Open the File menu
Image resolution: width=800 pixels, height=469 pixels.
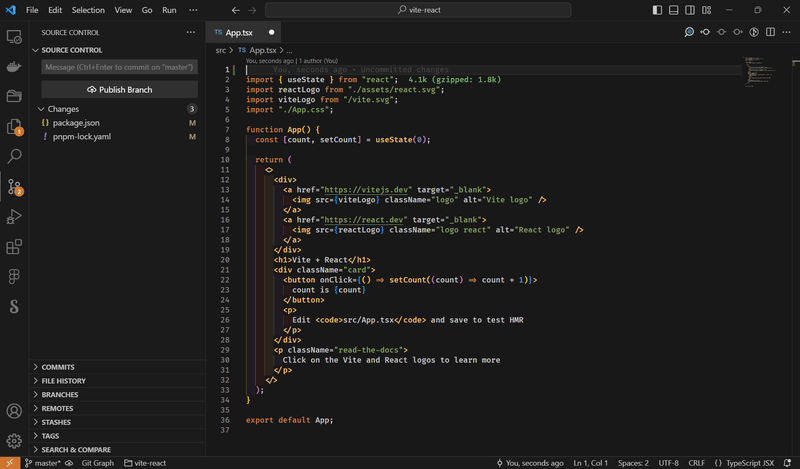click(x=32, y=10)
